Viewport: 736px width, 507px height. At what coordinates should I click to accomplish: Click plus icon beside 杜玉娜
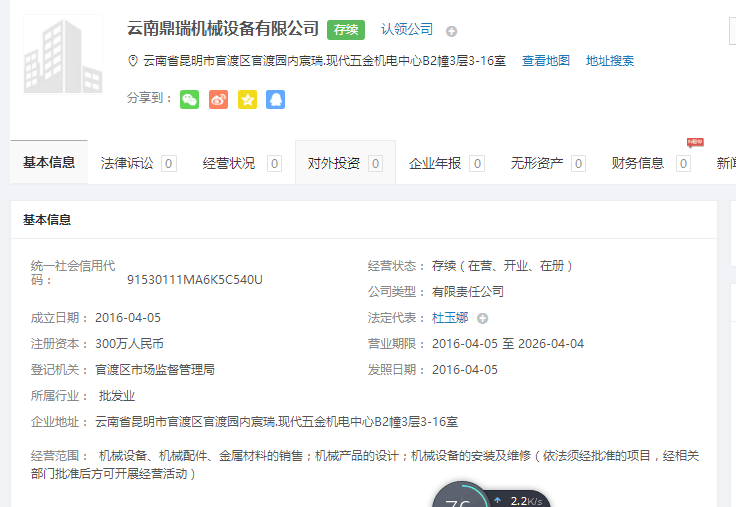pos(483,318)
